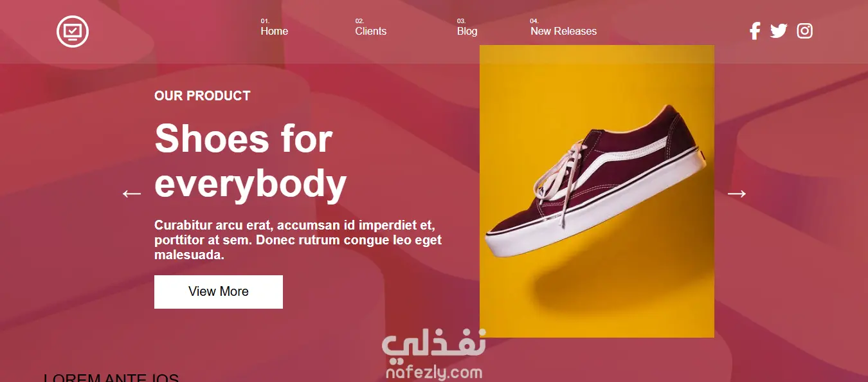Go to the Blog nav item
This screenshot has height=382, width=868.
467,31
